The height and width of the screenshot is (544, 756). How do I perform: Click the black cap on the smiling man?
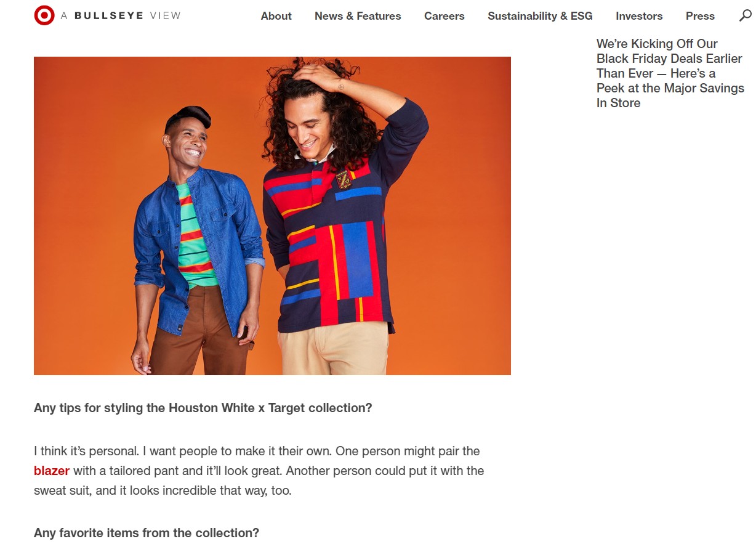[x=188, y=116]
